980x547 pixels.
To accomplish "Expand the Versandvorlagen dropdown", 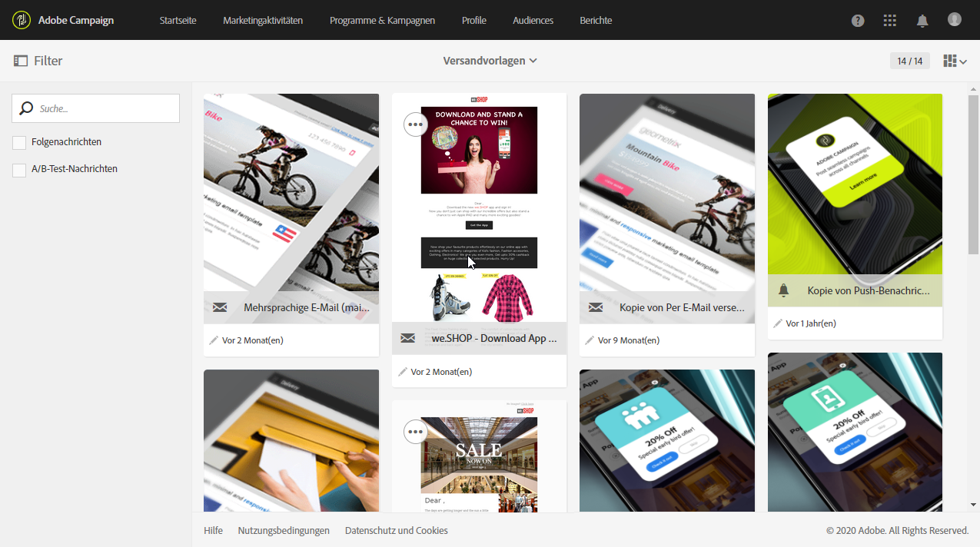I will pos(490,61).
